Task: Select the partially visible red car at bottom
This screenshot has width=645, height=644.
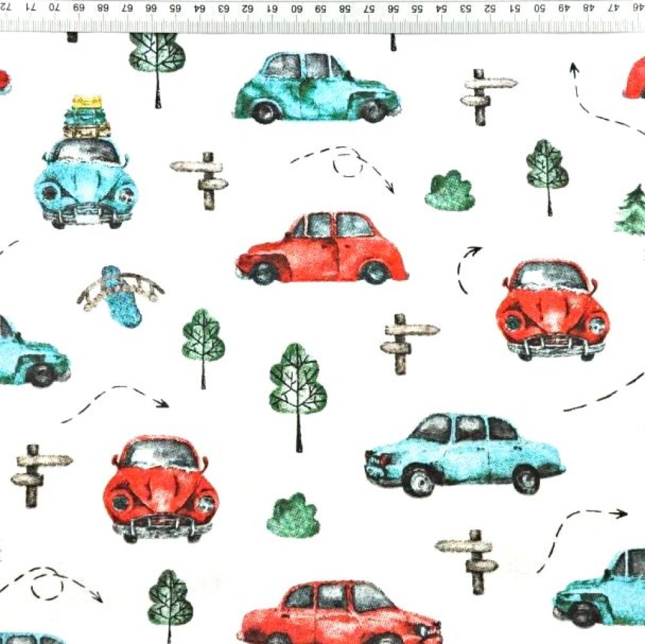Action: click(x=339, y=613)
